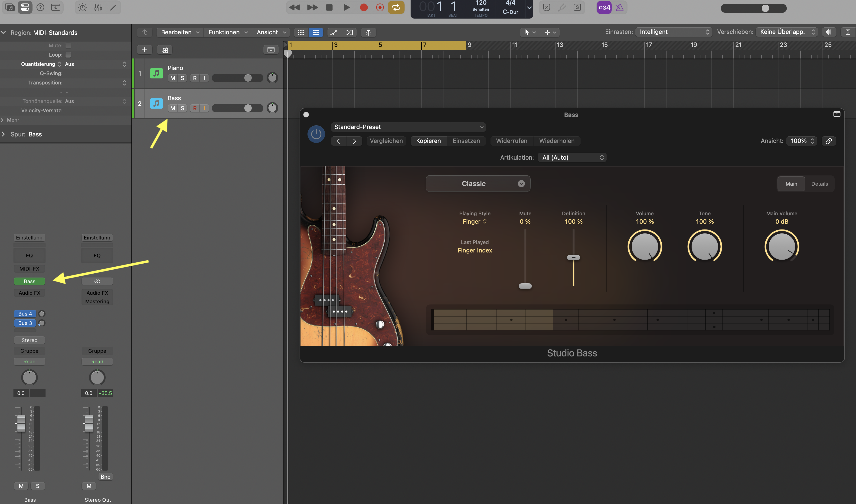Click the Kopieren button
The height and width of the screenshot is (504, 856).
tap(428, 141)
